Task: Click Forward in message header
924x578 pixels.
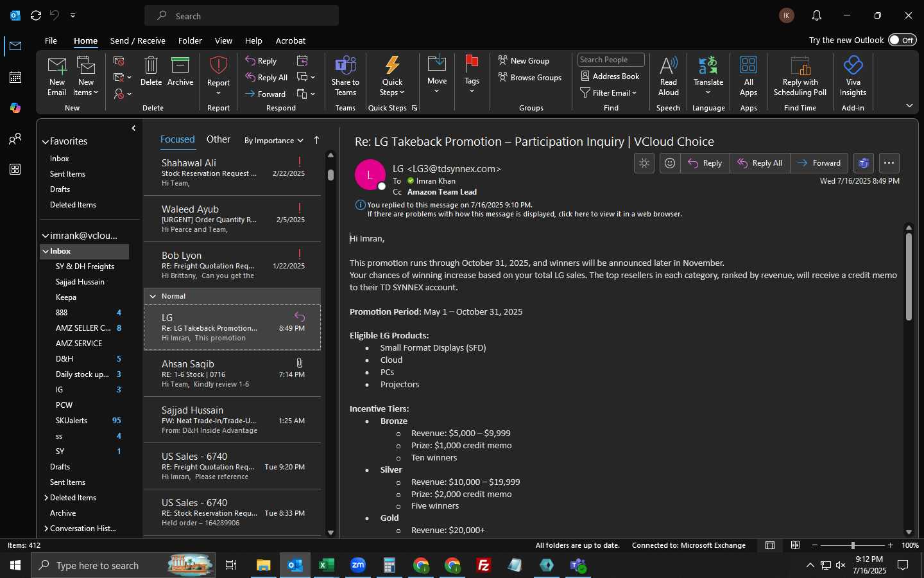Action: pos(819,163)
